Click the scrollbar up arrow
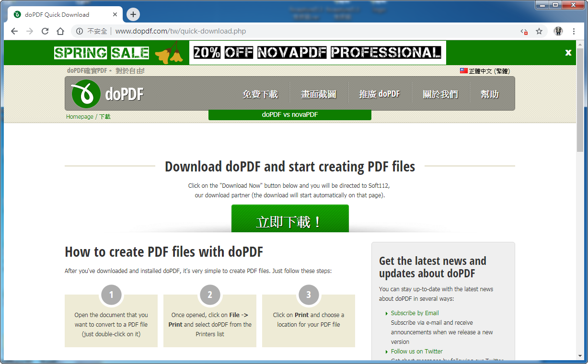Image resolution: width=588 pixels, height=364 pixels. click(580, 44)
